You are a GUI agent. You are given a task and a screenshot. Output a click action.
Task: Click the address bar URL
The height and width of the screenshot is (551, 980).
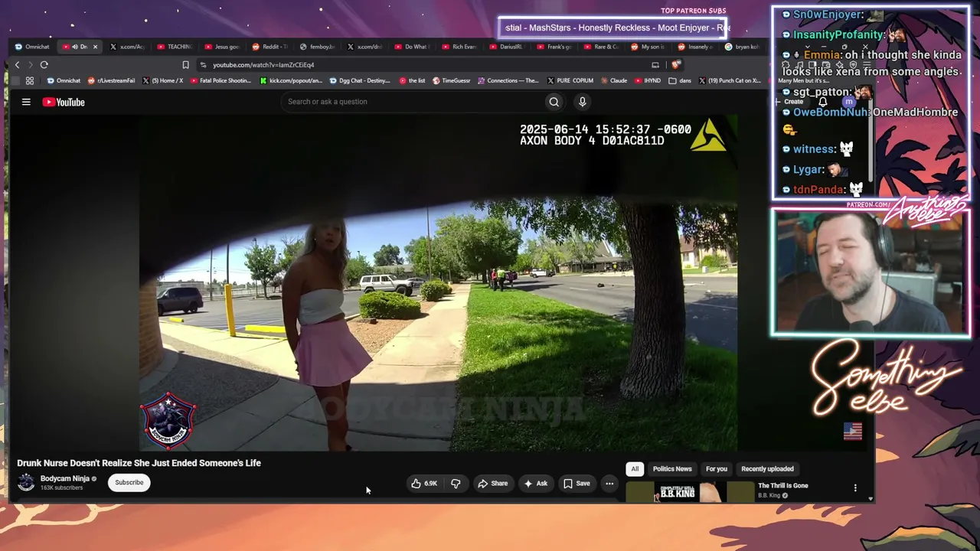pyautogui.click(x=263, y=65)
